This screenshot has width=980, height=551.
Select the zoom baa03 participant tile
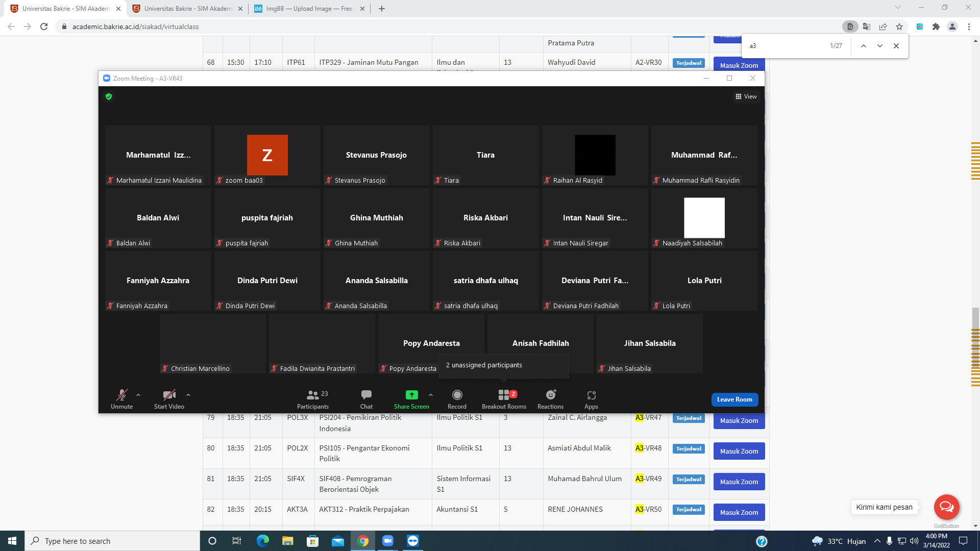(267, 155)
